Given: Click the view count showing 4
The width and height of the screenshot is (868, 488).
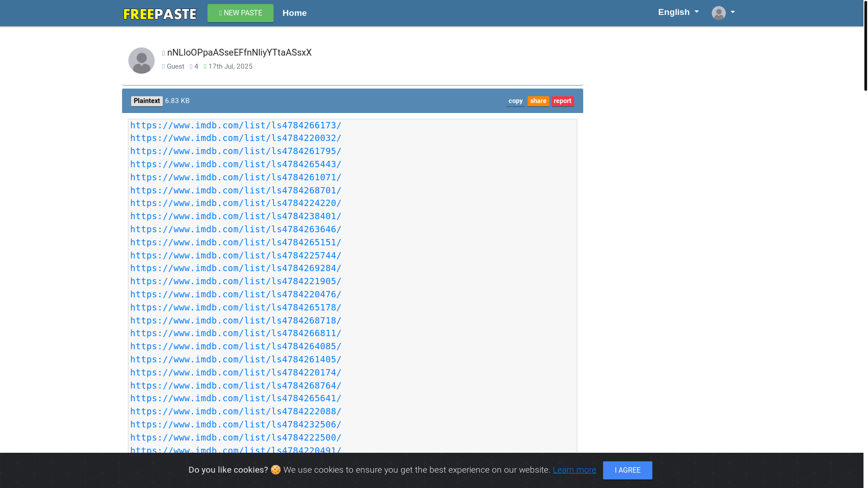Looking at the screenshot, I should [196, 66].
